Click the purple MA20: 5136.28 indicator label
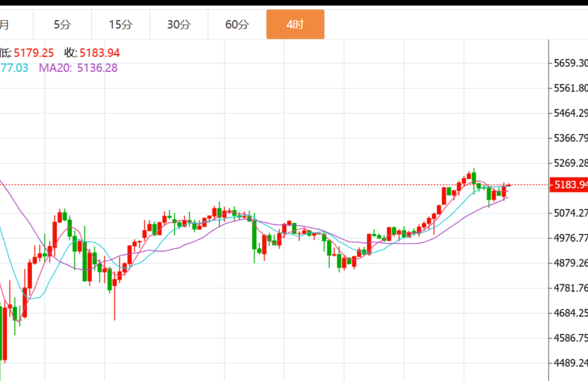 click(x=78, y=68)
